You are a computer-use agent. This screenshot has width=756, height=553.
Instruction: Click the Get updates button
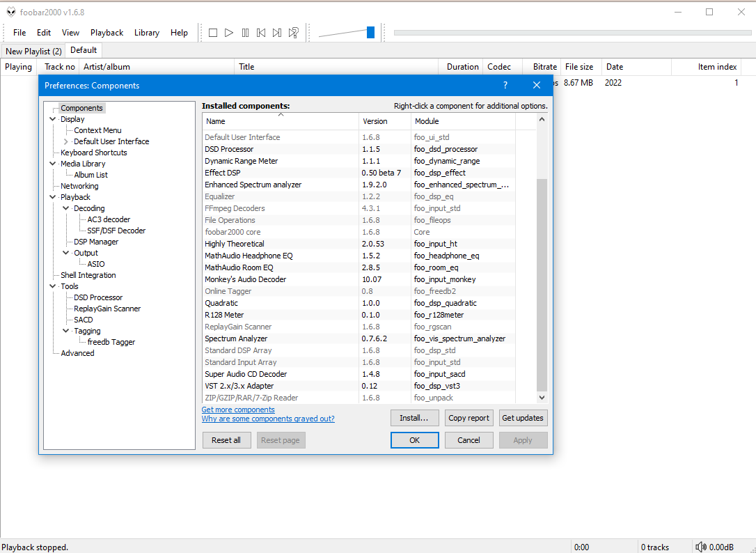coord(523,418)
